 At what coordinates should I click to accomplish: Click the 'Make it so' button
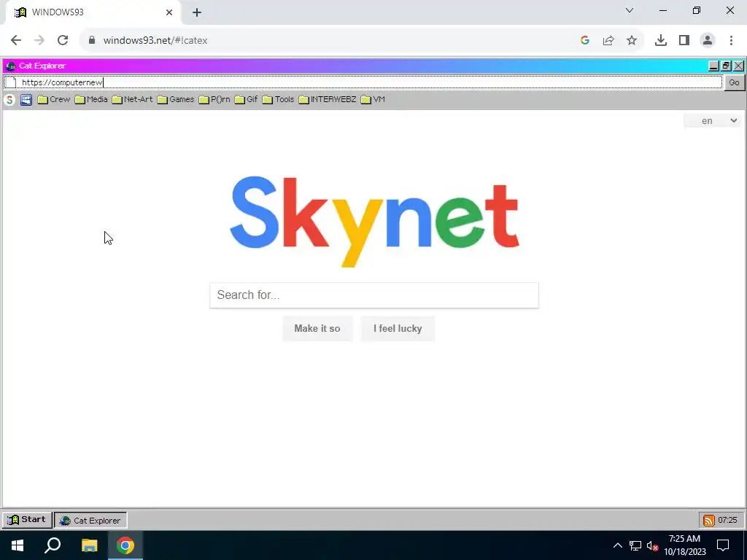coord(317,329)
